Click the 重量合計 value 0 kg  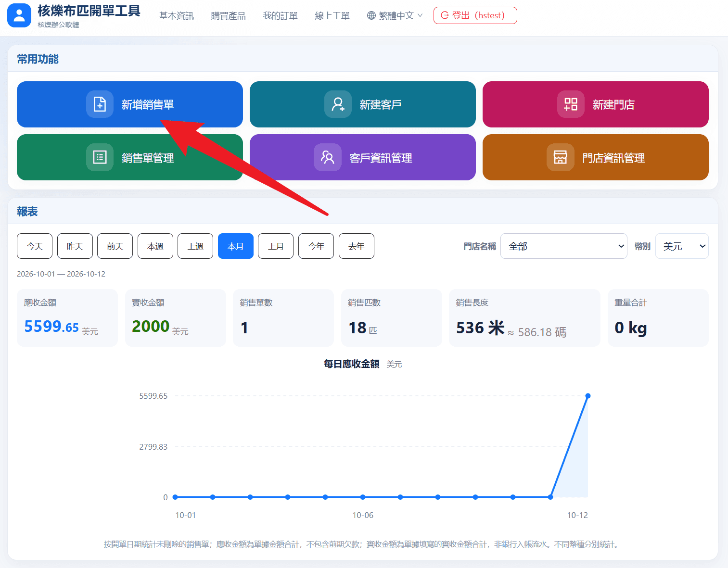point(631,328)
